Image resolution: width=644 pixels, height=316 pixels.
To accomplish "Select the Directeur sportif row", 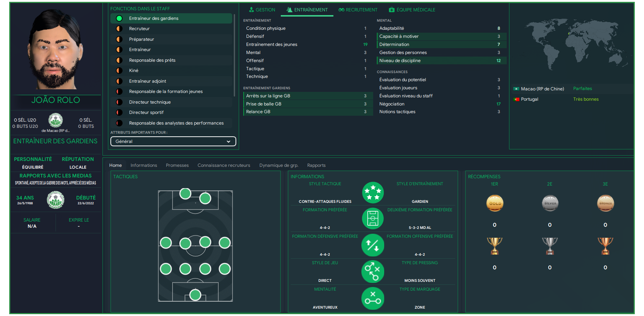I will 171,112.
